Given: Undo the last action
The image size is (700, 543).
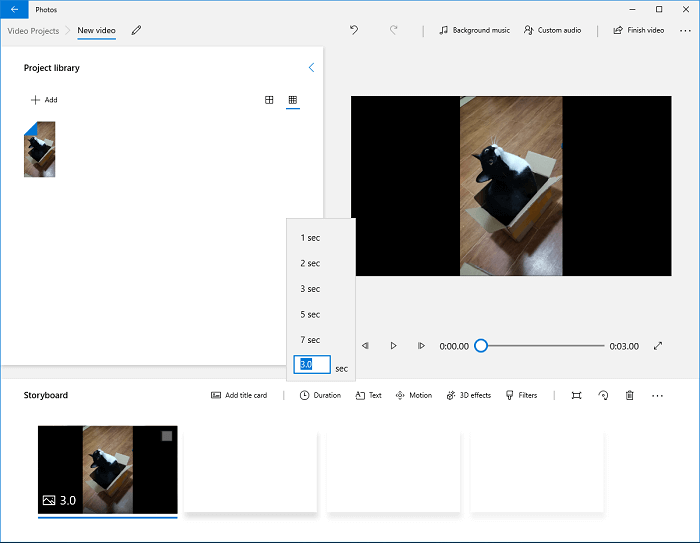Looking at the screenshot, I should click(354, 30).
